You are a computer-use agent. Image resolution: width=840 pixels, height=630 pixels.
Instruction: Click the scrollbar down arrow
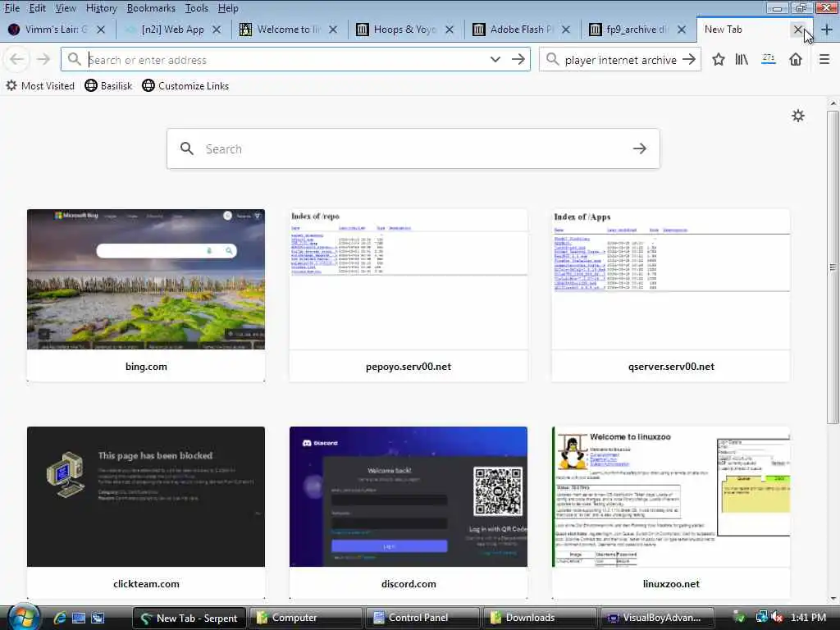click(833, 599)
